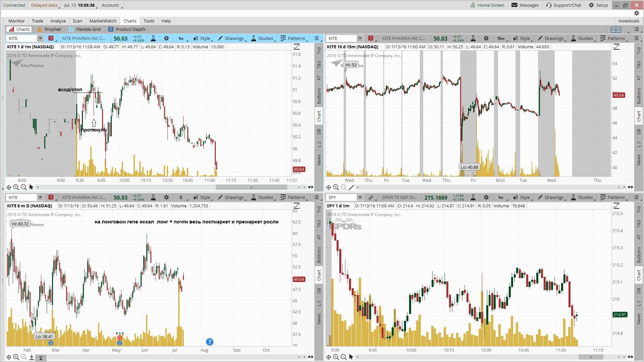Screen dimensions: 644x362
Task: Click the top-left chart's horizontal scrollbar thumb
Action: 251,187
